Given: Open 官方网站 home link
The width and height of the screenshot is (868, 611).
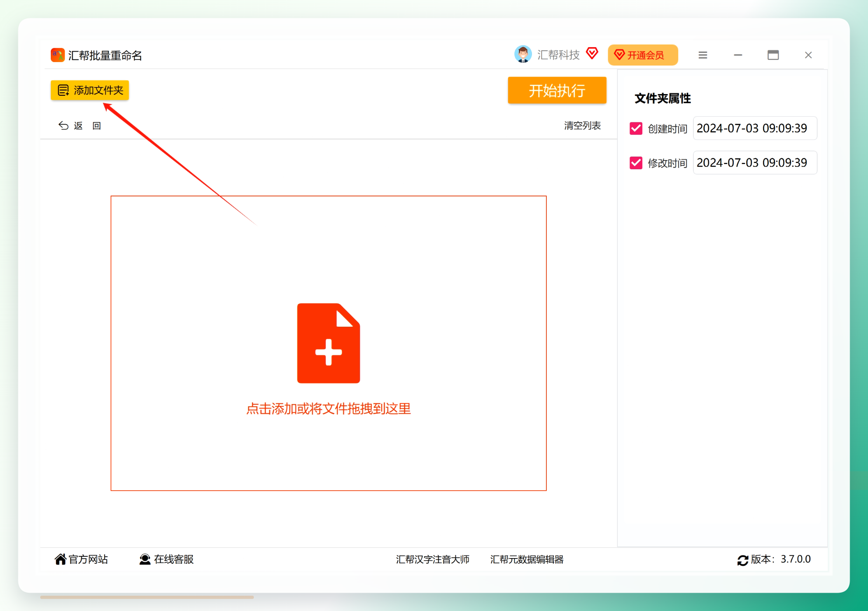Looking at the screenshot, I should click(x=81, y=559).
